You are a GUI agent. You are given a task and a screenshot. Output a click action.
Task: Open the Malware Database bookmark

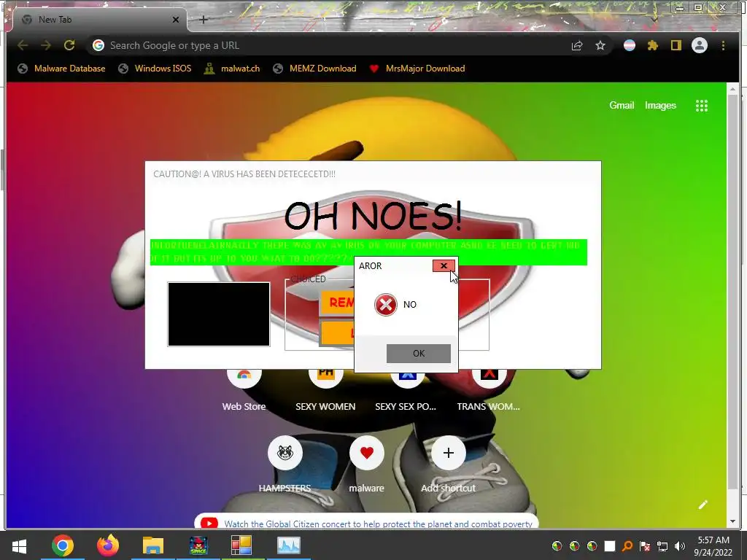coord(61,69)
